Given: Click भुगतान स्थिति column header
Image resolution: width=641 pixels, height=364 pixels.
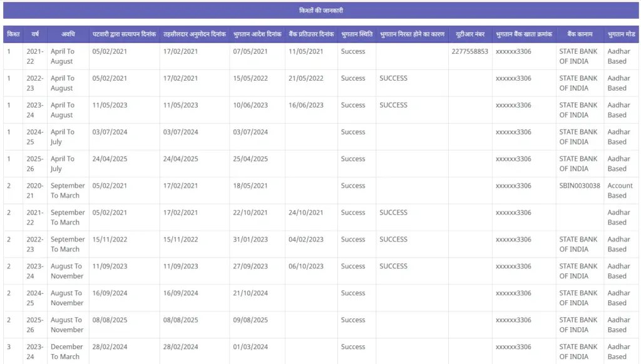Looking at the screenshot, I should 357,34.
